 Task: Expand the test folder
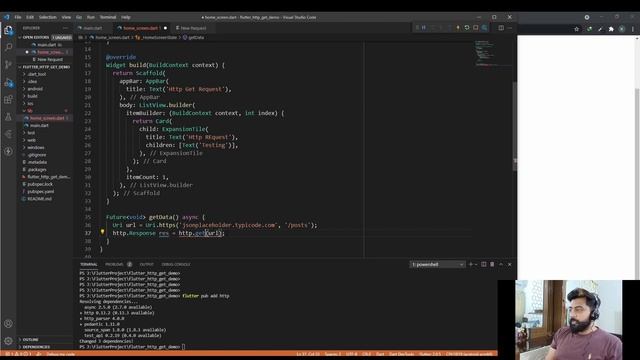(x=45, y=133)
